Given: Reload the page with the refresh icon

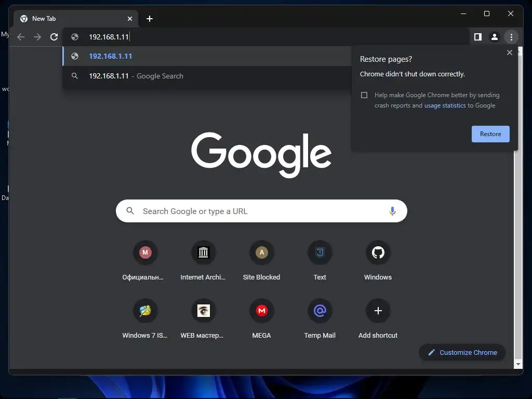Looking at the screenshot, I should [54, 37].
